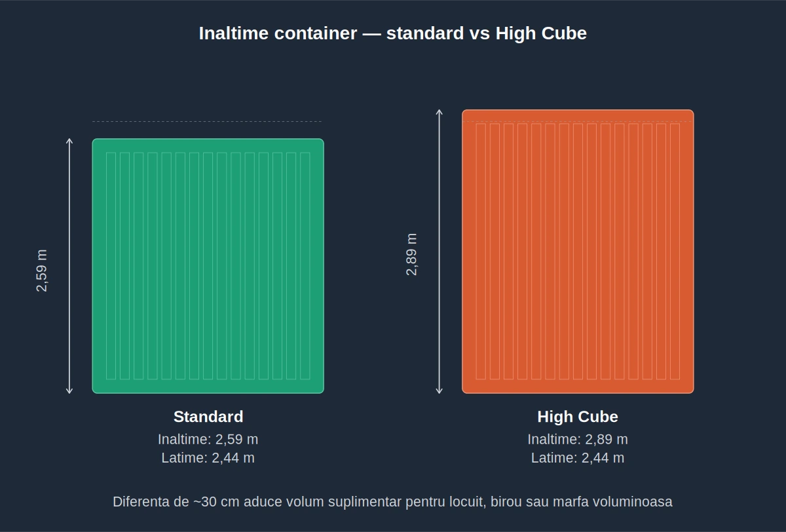This screenshot has width=786, height=532.
Task: Click the words "High Cube" in the title
Action: click(541, 33)
